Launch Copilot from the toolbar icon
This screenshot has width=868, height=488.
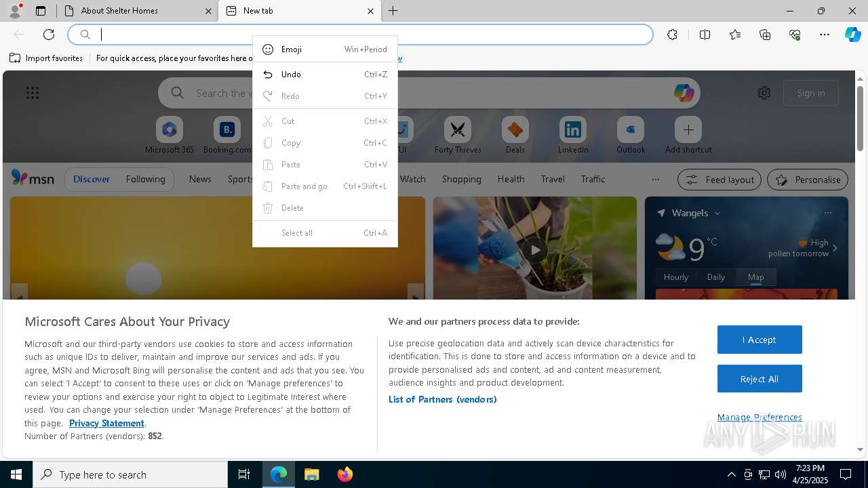(x=852, y=35)
